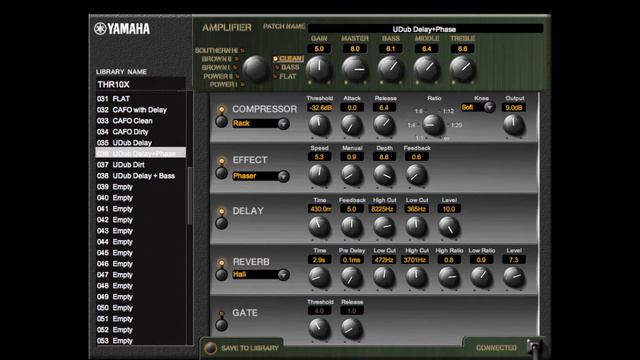Viewport: 640px width, 360px height.
Task: Click the Gain value box 5.0
Action: click(x=319, y=49)
